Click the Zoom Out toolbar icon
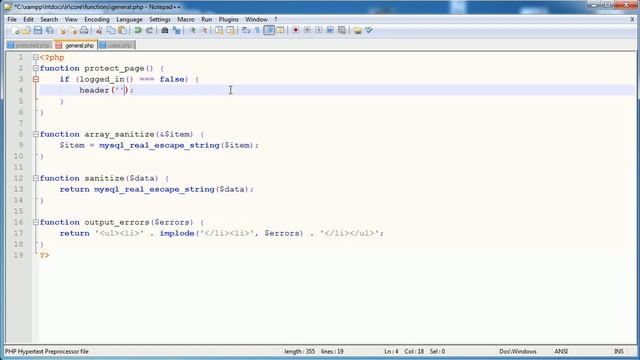This screenshot has width=640, height=360. tap(204, 31)
